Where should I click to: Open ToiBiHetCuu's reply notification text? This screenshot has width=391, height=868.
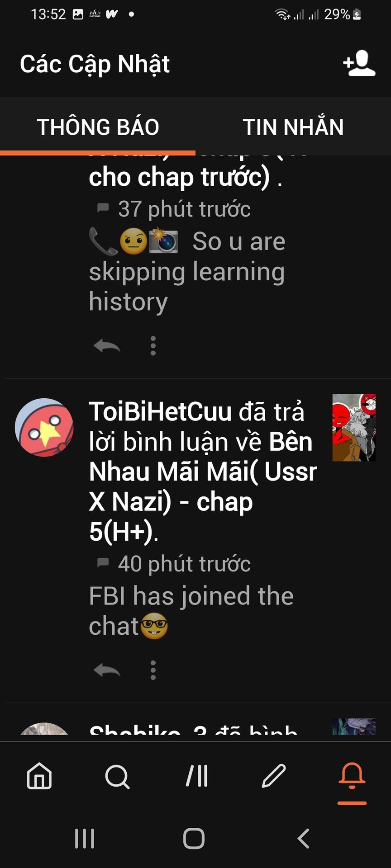click(x=203, y=472)
